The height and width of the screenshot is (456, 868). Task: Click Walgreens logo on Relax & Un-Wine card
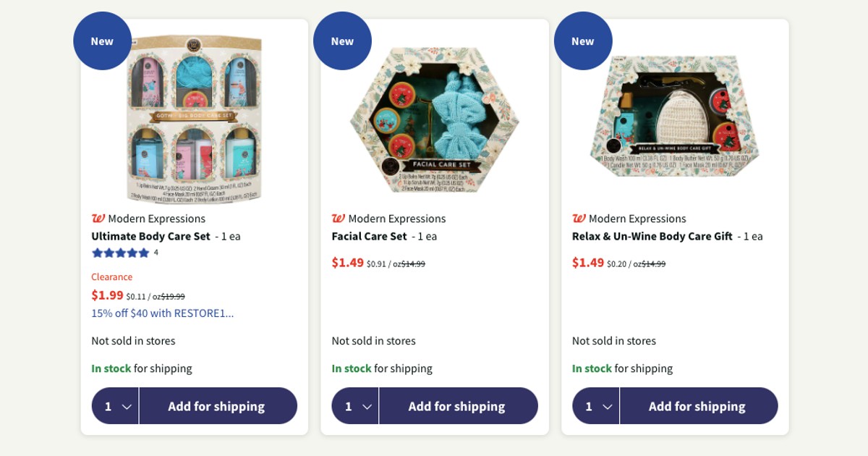(579, 219)
